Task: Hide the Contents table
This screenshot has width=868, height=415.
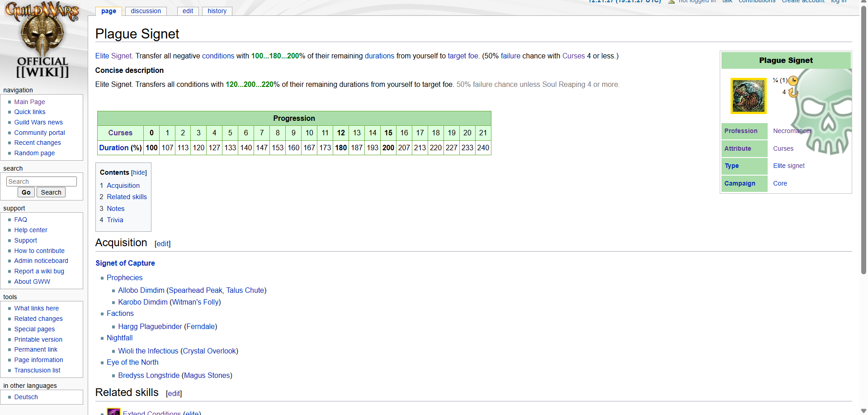Action: click(x=139, y=172)
